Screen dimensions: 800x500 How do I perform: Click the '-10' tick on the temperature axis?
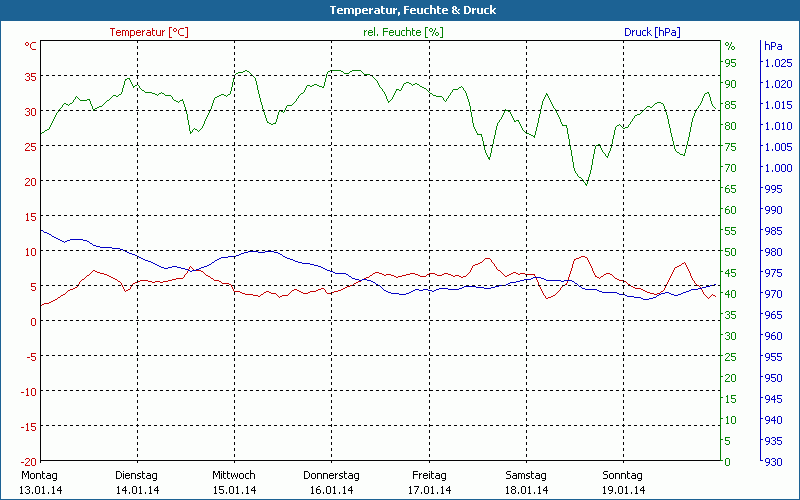click(x=30, y=391)
